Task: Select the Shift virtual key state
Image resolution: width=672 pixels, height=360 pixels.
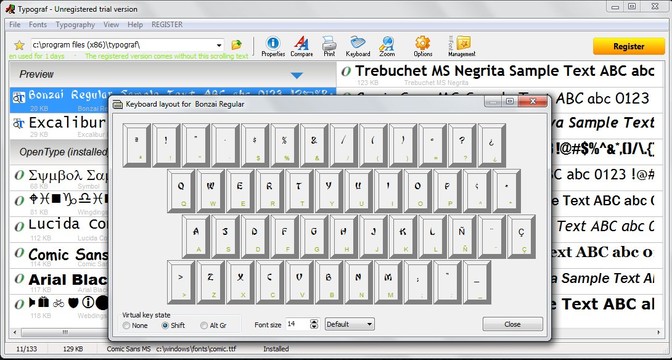Action: pyautogui.click(x=173, y=326)
